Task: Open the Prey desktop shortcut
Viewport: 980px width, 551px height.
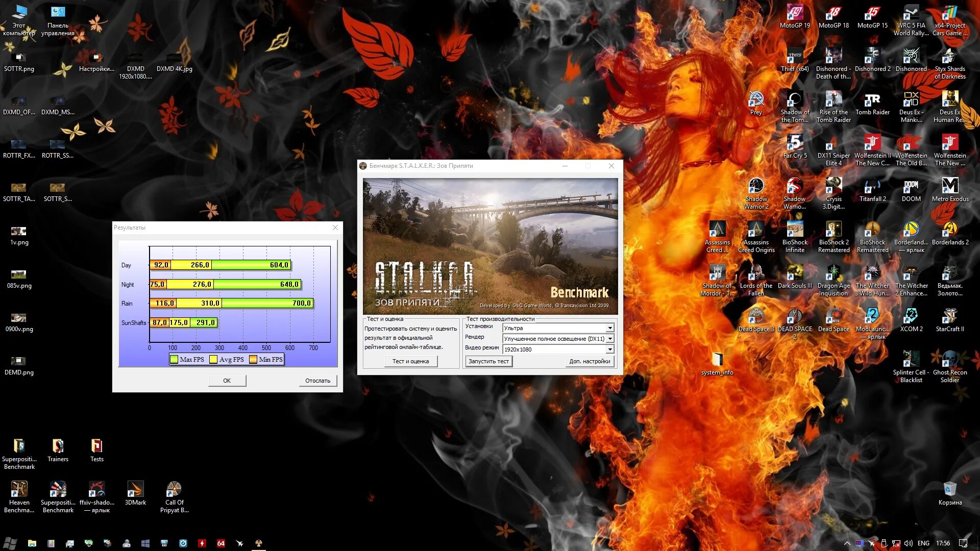Action: tap(756, 104)
